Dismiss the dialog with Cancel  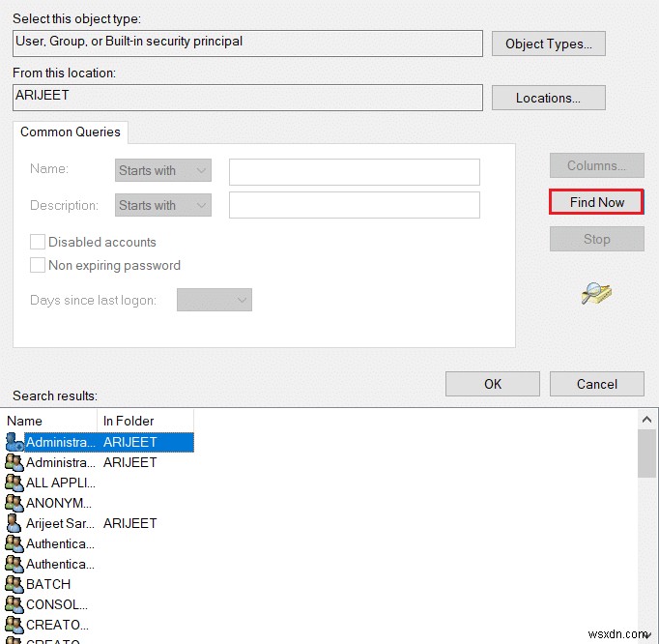597,384
